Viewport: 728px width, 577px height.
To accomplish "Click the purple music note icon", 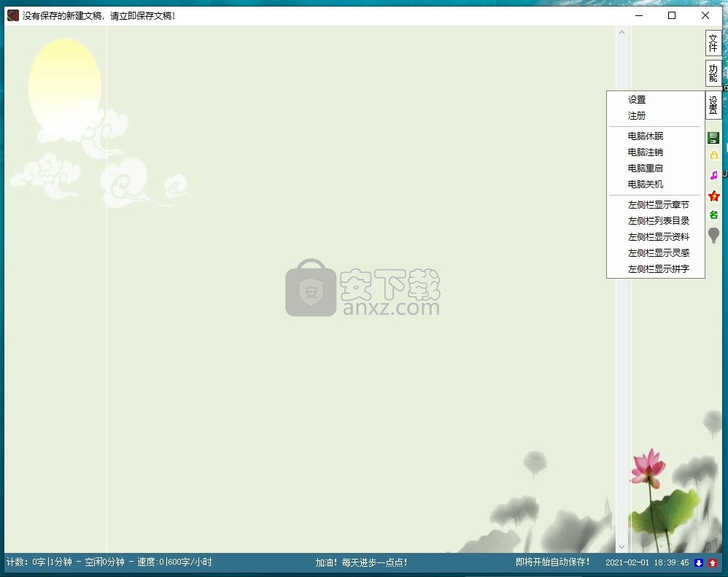I will click(x=713, y=176).
